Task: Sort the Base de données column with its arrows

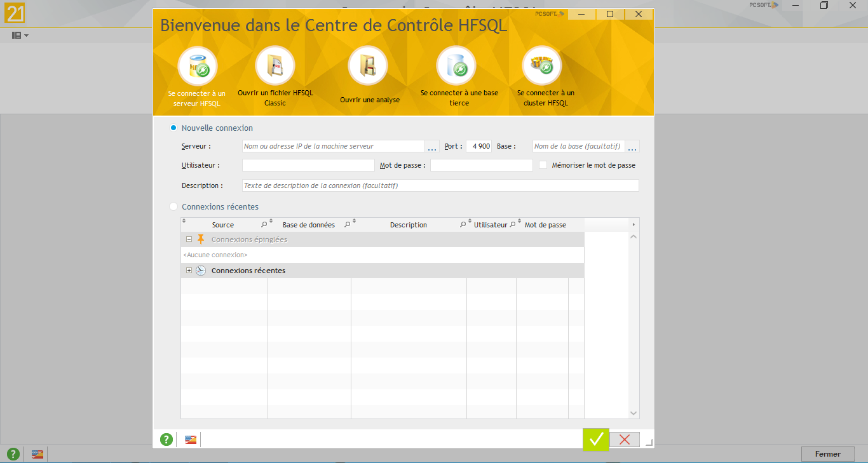Action: click(271, 221)
